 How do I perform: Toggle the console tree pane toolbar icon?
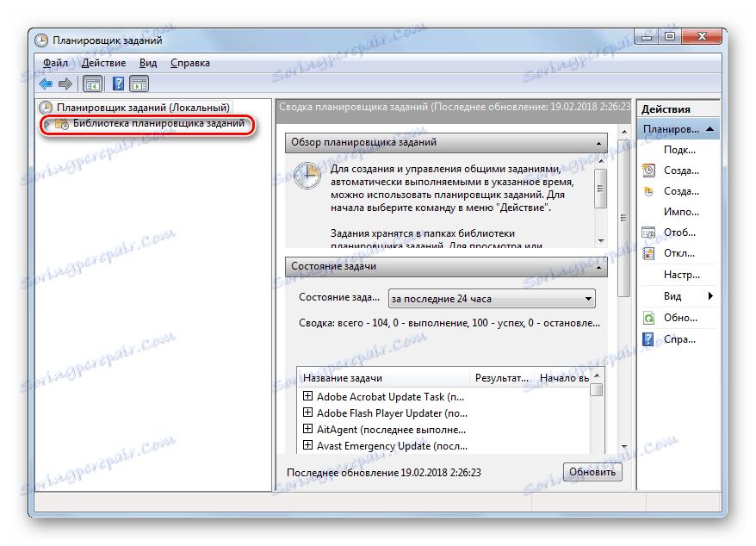pyautogui.click(x=93, y=84)
